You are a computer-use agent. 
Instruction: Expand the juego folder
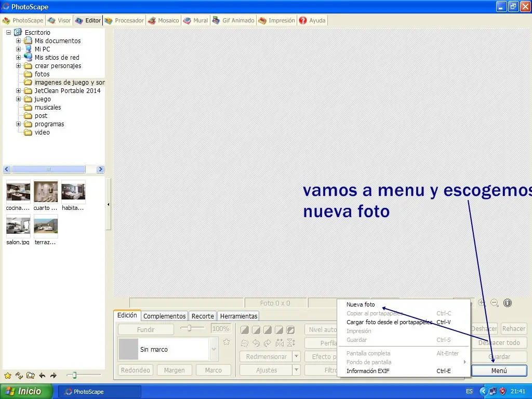click(18, 99)
